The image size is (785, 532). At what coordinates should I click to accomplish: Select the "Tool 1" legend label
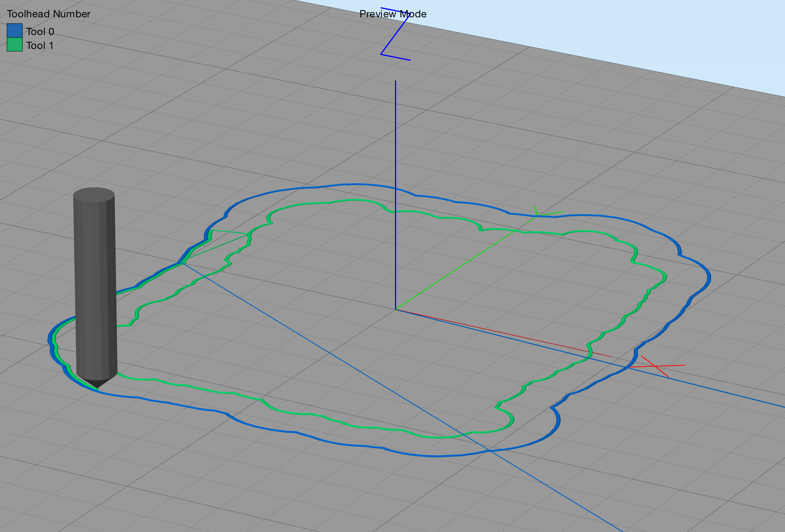coord(40,45)
